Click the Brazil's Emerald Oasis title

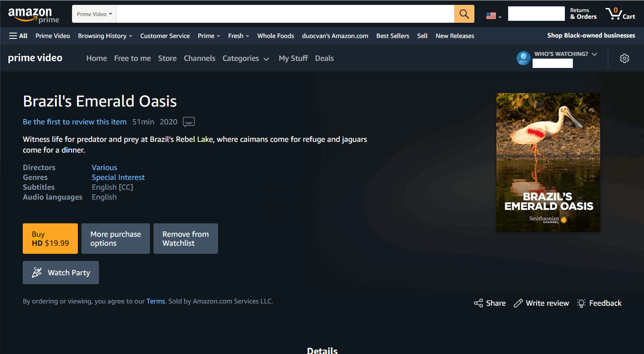click(x=100, y=101)
